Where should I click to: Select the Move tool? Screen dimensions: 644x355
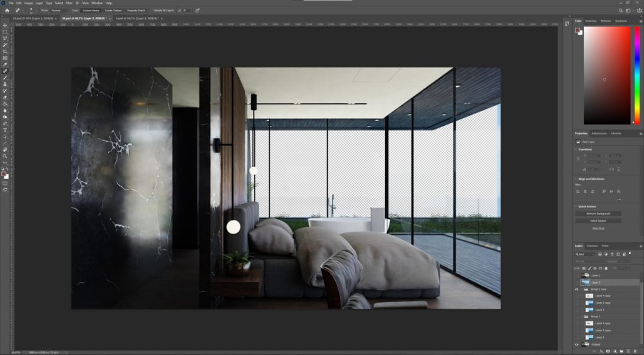click(x=5, y=25)
